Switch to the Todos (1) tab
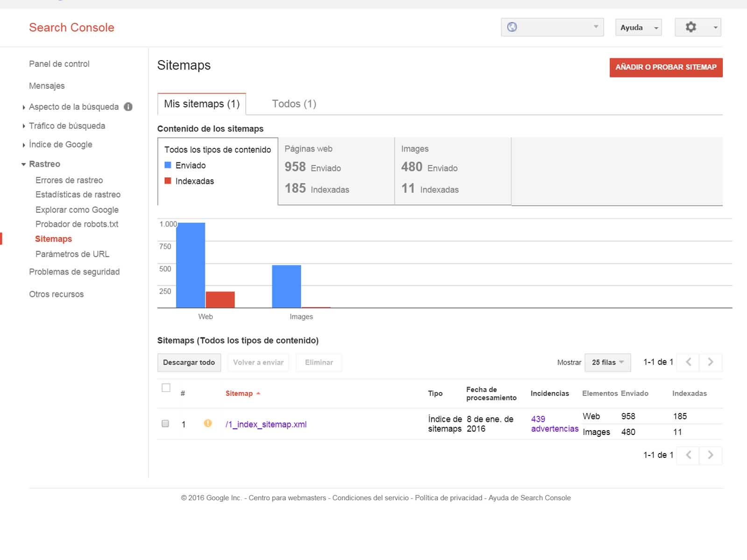 [294, 104]
